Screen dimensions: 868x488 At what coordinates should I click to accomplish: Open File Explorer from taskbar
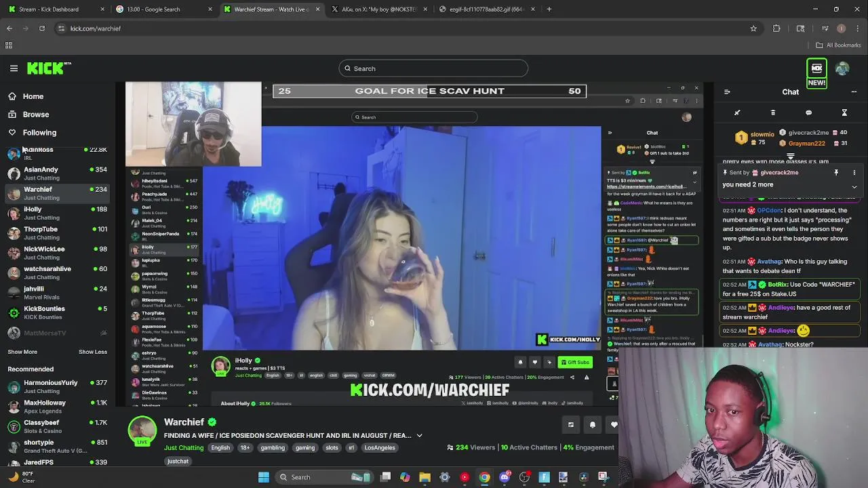pos(425,477)
